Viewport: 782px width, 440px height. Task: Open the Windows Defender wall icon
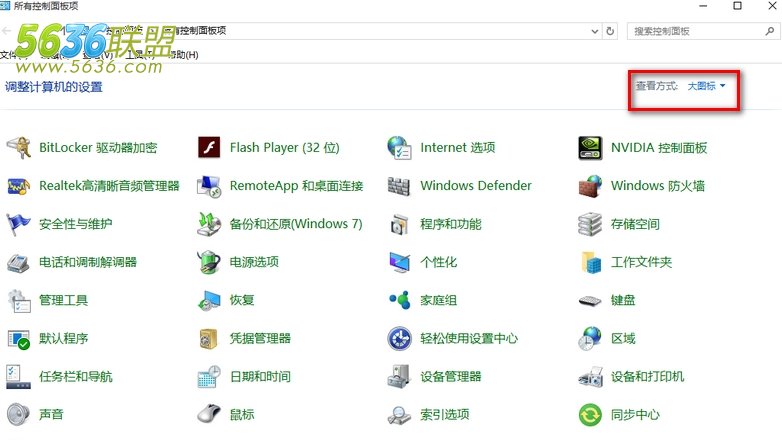click(399, 186)
